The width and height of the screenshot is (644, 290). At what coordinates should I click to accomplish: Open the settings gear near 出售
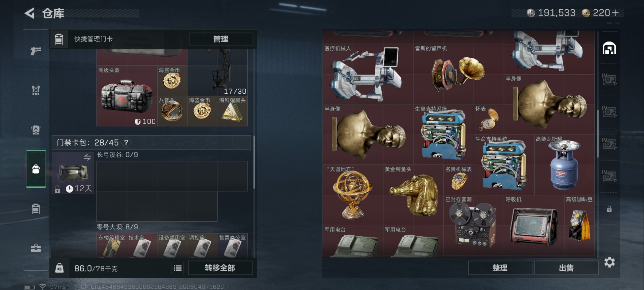click(609, 262)
